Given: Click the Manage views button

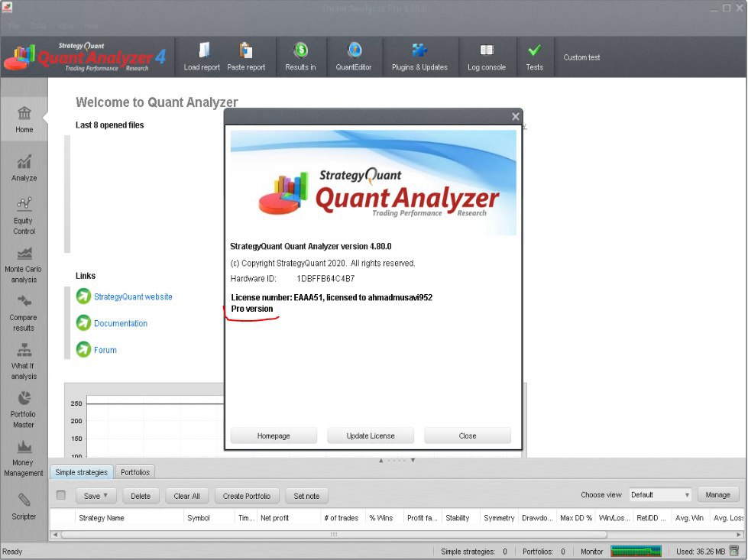Looking at the screenshot, I should pyautogui.click(x=718, y=495).
